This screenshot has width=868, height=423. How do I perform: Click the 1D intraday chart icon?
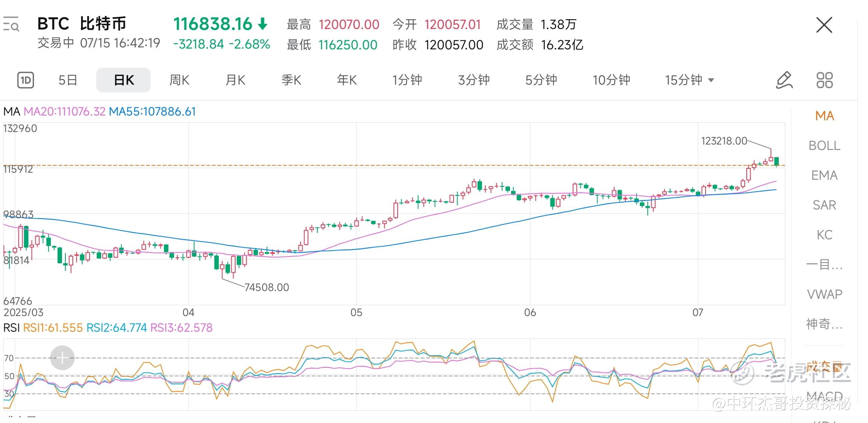26,80
